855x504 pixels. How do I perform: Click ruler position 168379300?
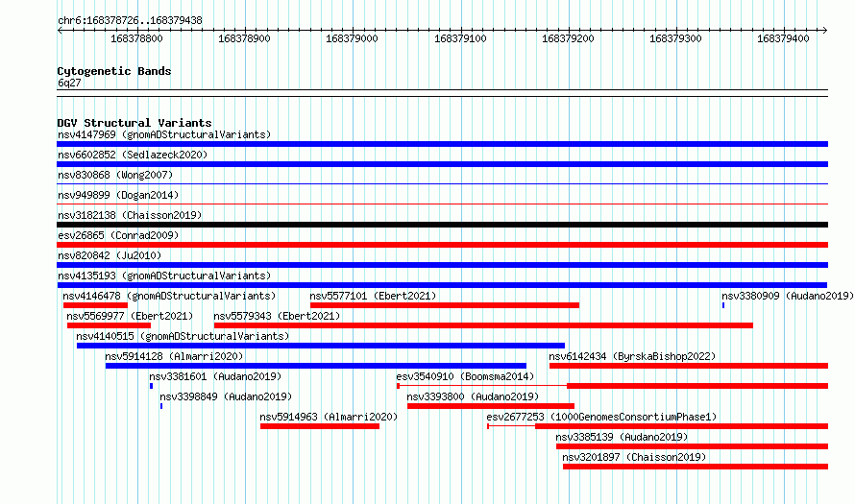(x=675, y=38)
